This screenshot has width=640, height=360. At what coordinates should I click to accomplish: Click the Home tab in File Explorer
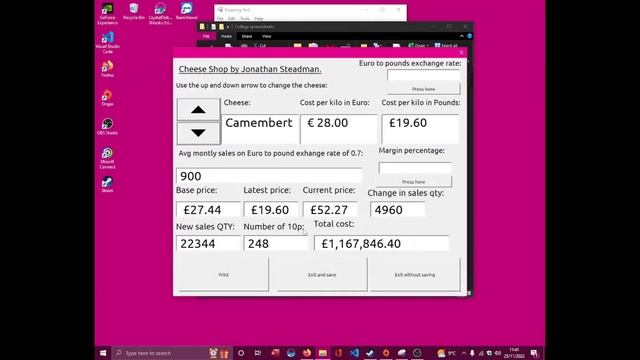(x=226, y=36)
